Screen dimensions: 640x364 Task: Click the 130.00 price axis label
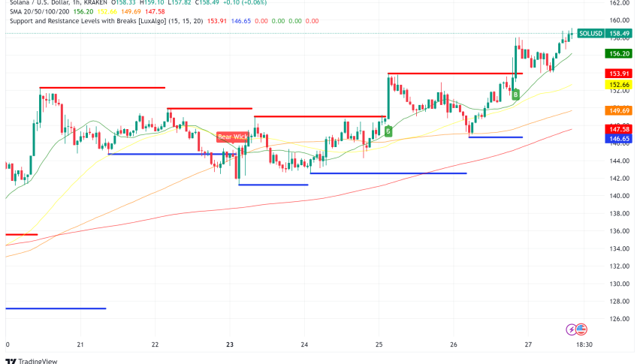(x=620, y=284)
